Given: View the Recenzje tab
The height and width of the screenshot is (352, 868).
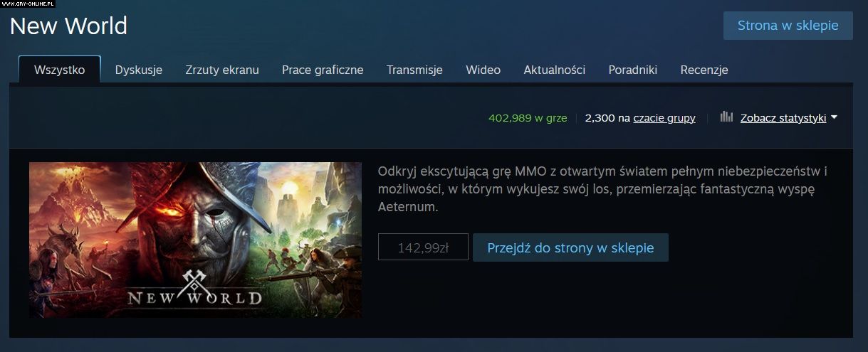Looking at the screenshot, I should point(704,70).
